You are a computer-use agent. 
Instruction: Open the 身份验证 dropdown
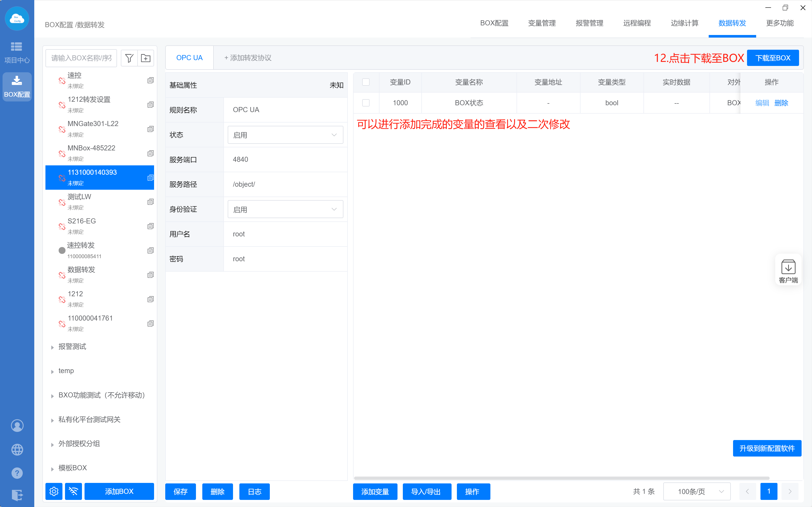click(x=285, y=209)
